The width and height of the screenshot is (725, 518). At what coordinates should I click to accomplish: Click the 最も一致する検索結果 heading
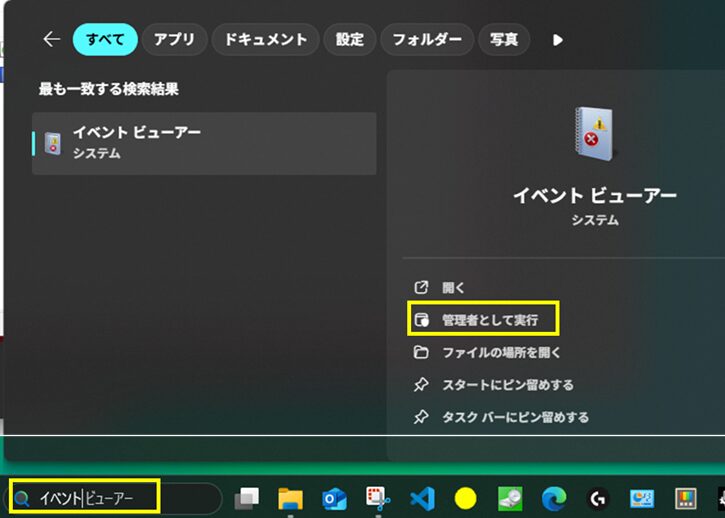click(x=109, y=89)
